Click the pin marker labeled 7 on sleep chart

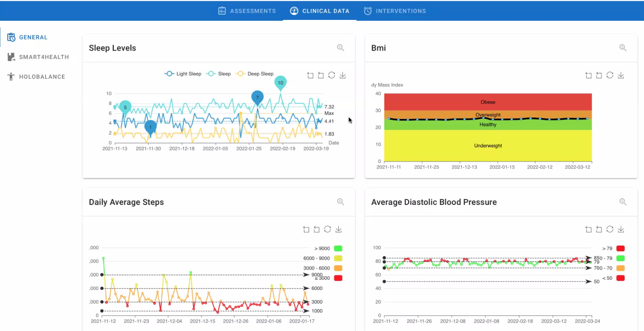tap(257, 98)
